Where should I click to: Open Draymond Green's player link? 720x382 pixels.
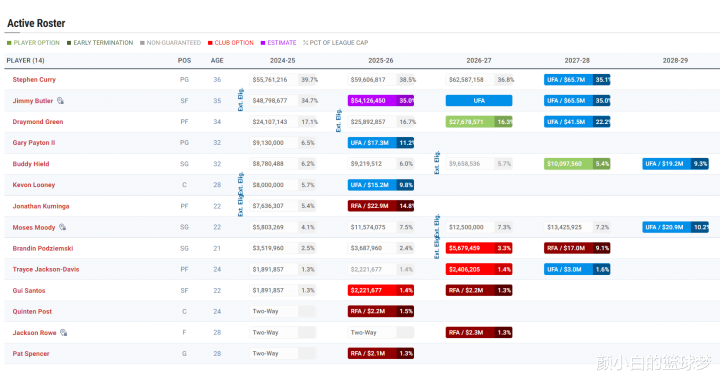[38, 122]
